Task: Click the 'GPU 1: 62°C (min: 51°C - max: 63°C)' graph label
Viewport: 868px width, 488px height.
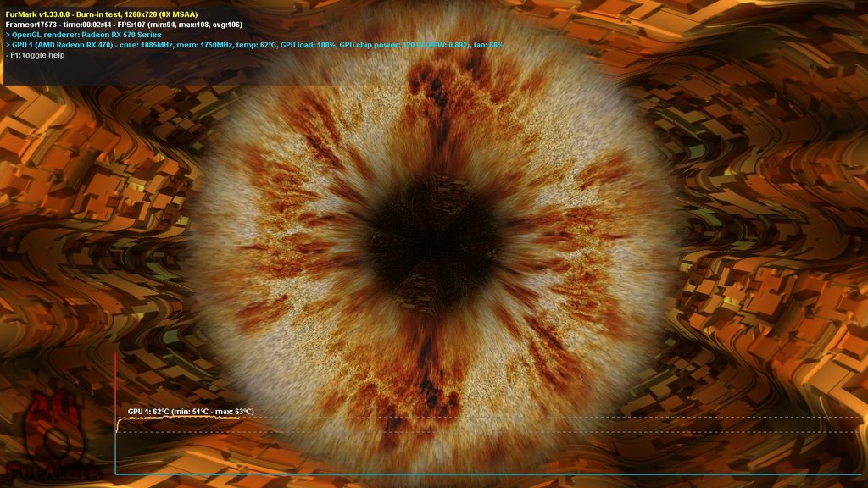Action: (191, 412)
